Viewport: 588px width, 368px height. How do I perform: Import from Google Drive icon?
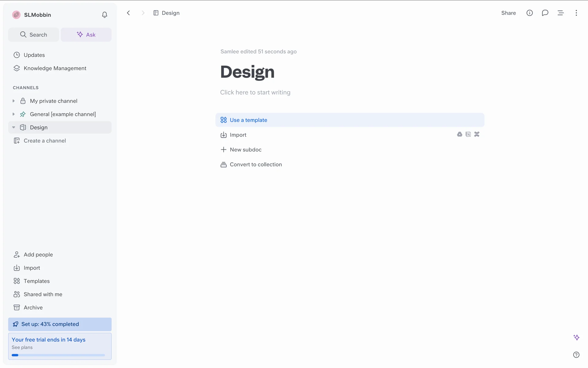point(459,134)
